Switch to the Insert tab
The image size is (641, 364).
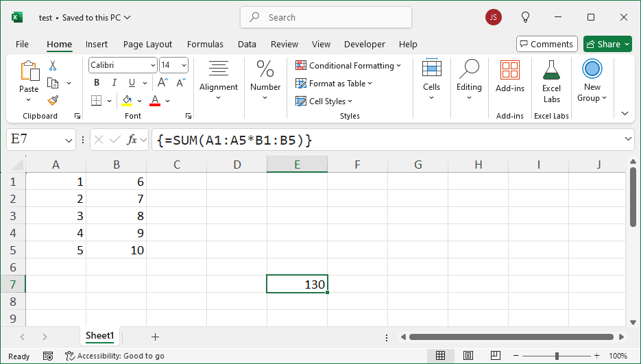pyautogui.click(x=97, y=44)
